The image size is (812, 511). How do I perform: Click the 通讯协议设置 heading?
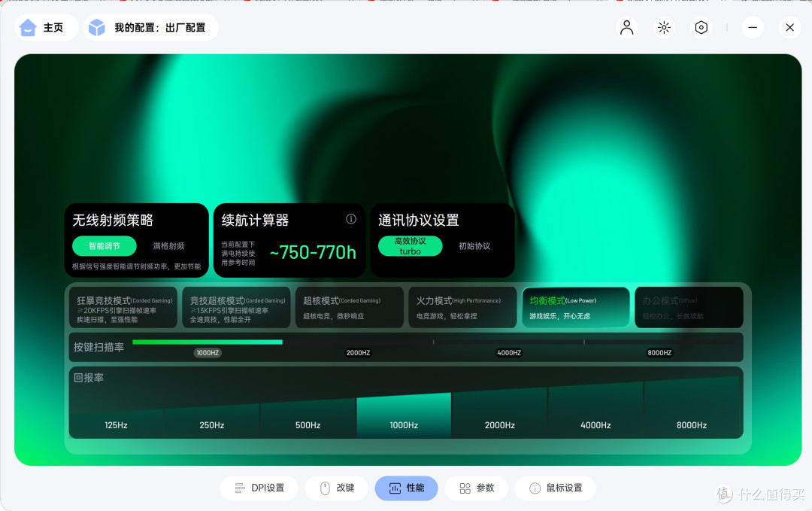pos(419,221)
